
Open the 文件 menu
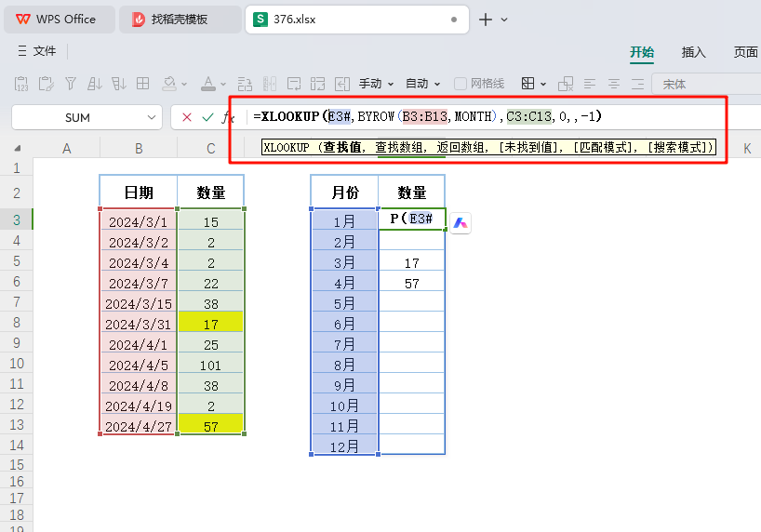tap(44, 51)
